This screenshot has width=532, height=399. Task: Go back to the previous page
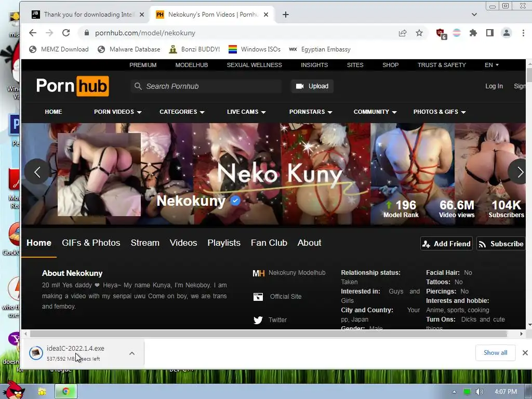[33, 33]
